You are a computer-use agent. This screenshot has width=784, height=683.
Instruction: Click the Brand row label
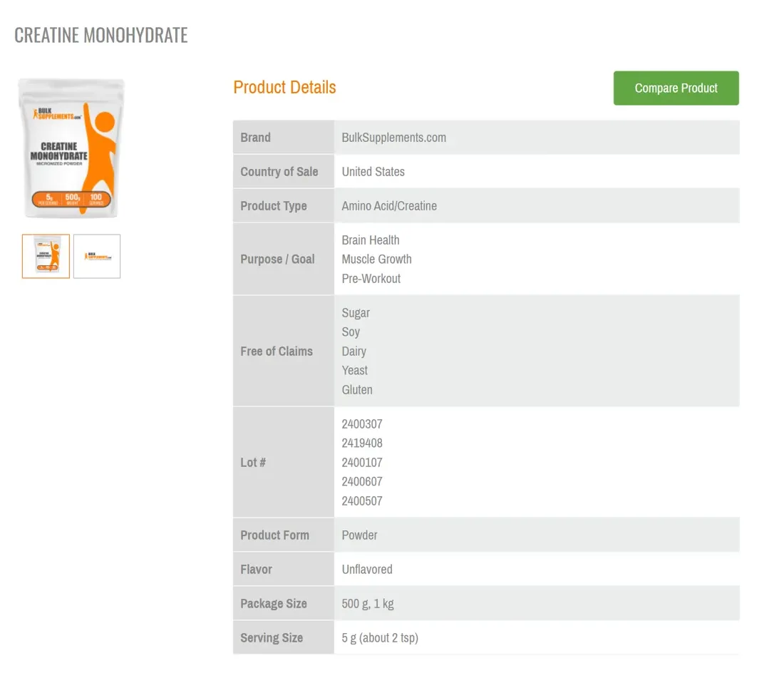click(x=255, y=138)
